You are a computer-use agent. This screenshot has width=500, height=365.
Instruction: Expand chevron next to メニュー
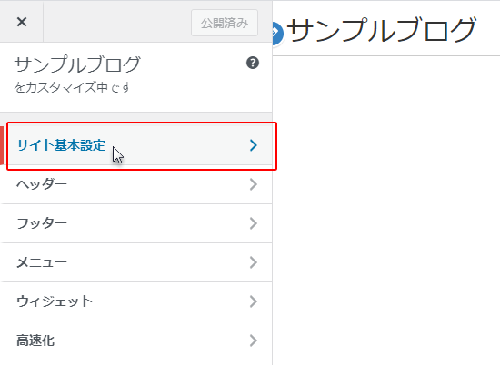253,262
